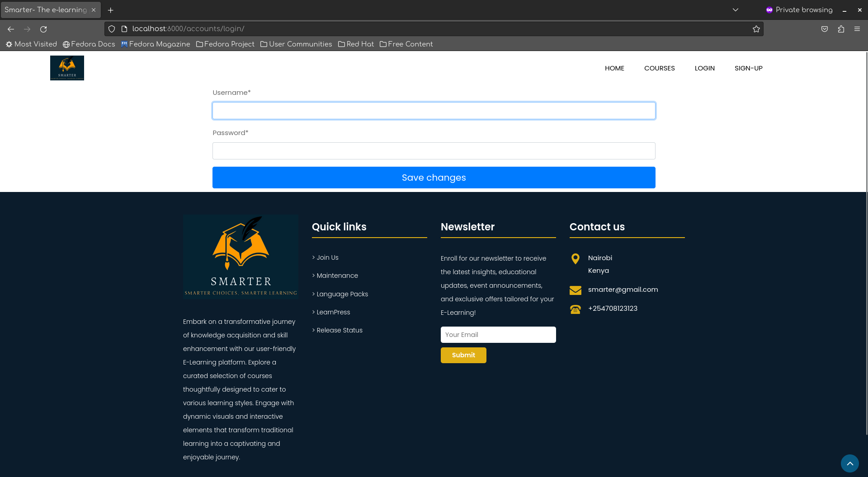Click the Save to Pocket icon

pyautogui.click(x=825, y=29)
